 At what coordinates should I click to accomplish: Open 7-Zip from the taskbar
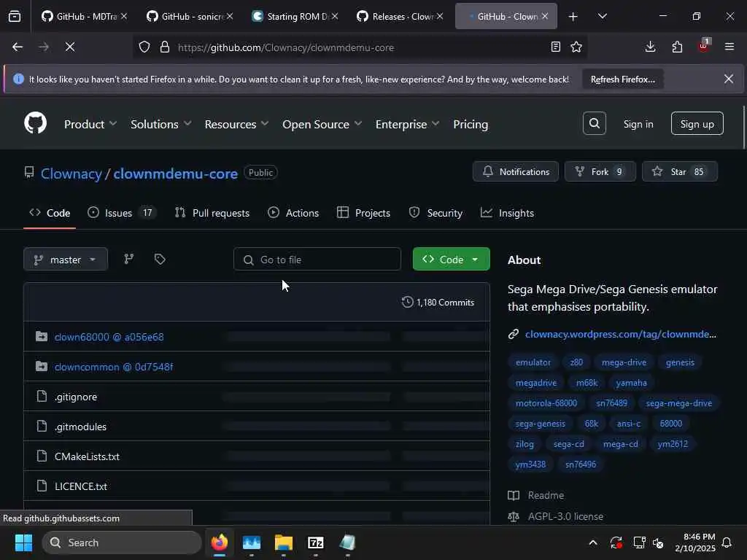(x=315, y=542)
